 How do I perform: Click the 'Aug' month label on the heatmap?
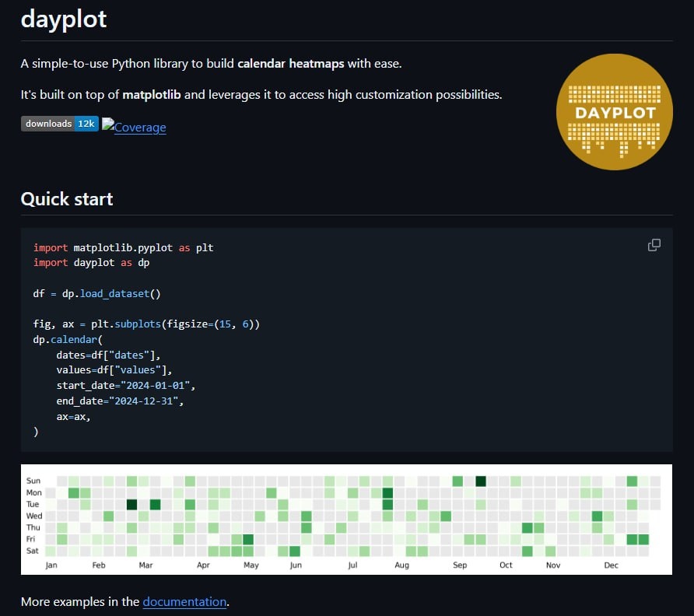(x=402, y=565)
